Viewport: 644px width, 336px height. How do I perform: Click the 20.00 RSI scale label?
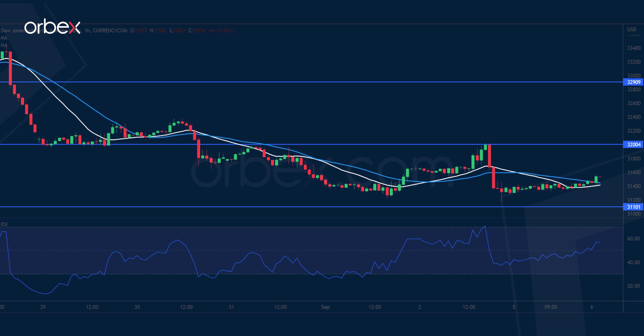(x=633, y=286)
